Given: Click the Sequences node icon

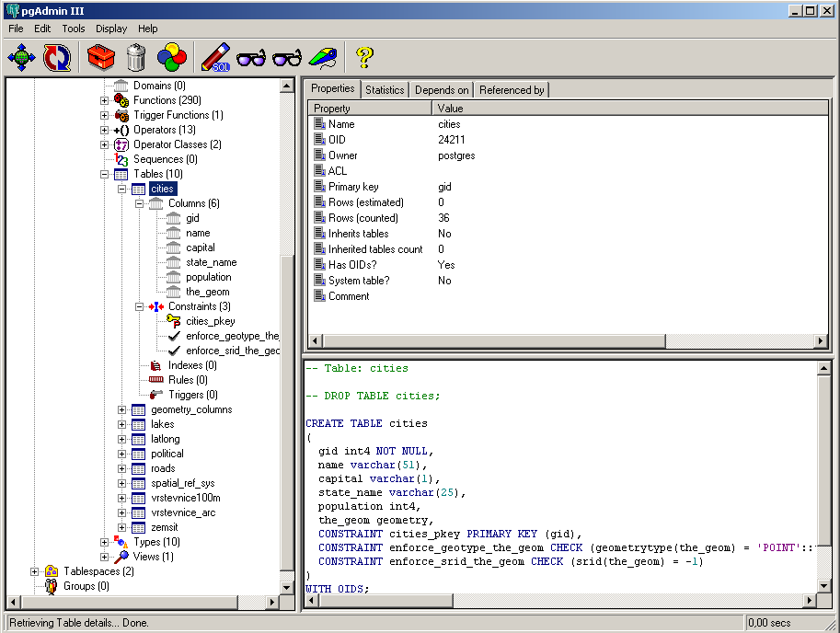Looking at the screenshot, I should click(121, 159).
